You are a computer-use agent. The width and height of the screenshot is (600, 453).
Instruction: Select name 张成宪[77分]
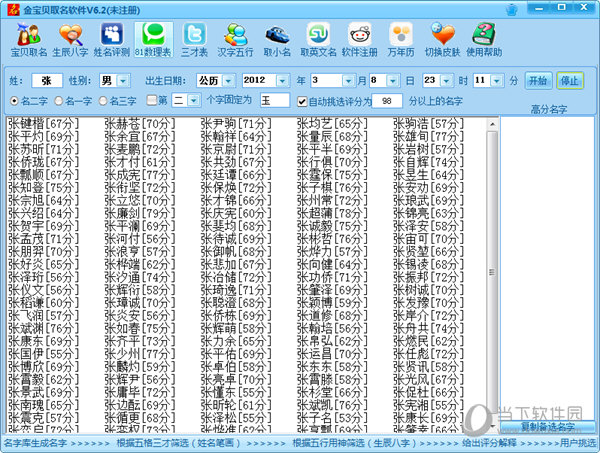coord(140,175)
